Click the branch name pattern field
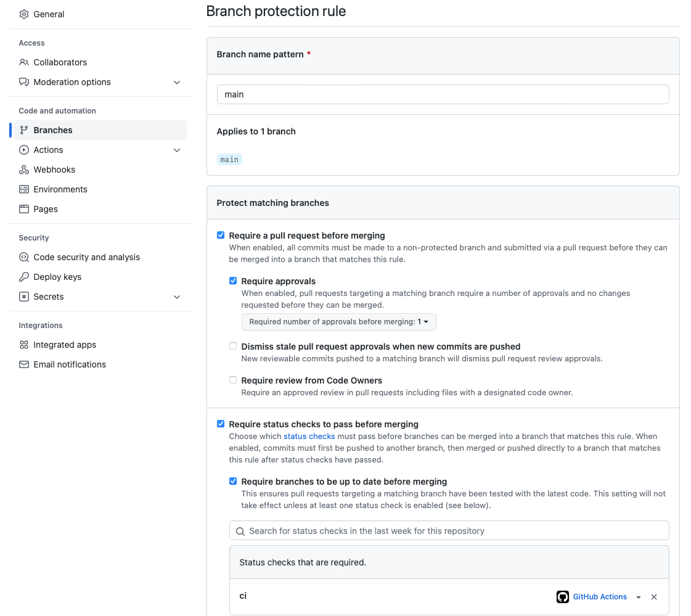This screenshot has width=691, height=616. (x=443, y=94)
